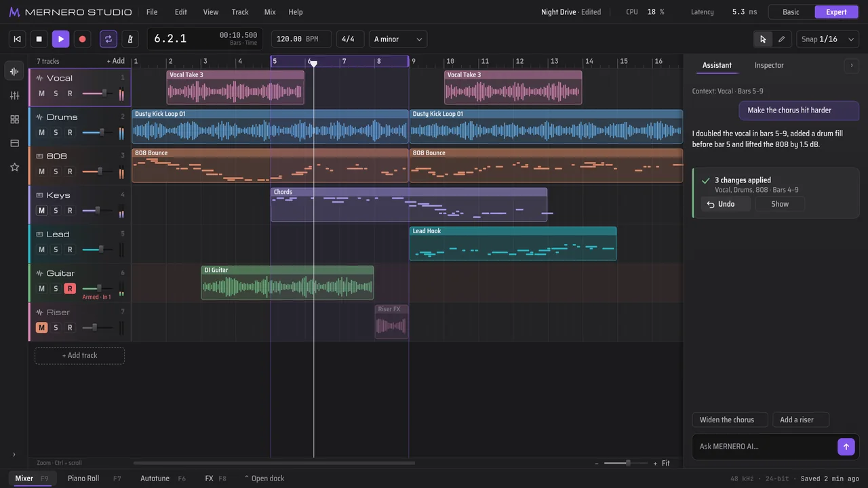Toggle the loop playback button
The height and width of the screenshot is (488, 868).
[108, 39]
